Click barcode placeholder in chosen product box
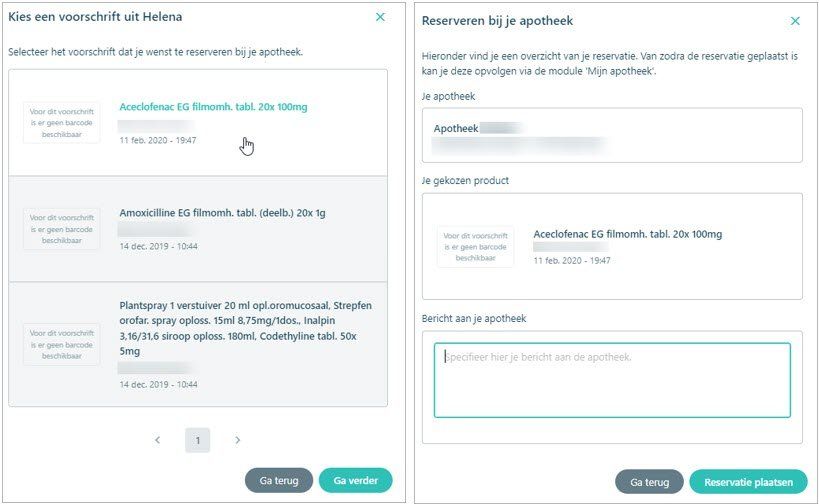The image size is (819, 504). (x=475, y=247)
